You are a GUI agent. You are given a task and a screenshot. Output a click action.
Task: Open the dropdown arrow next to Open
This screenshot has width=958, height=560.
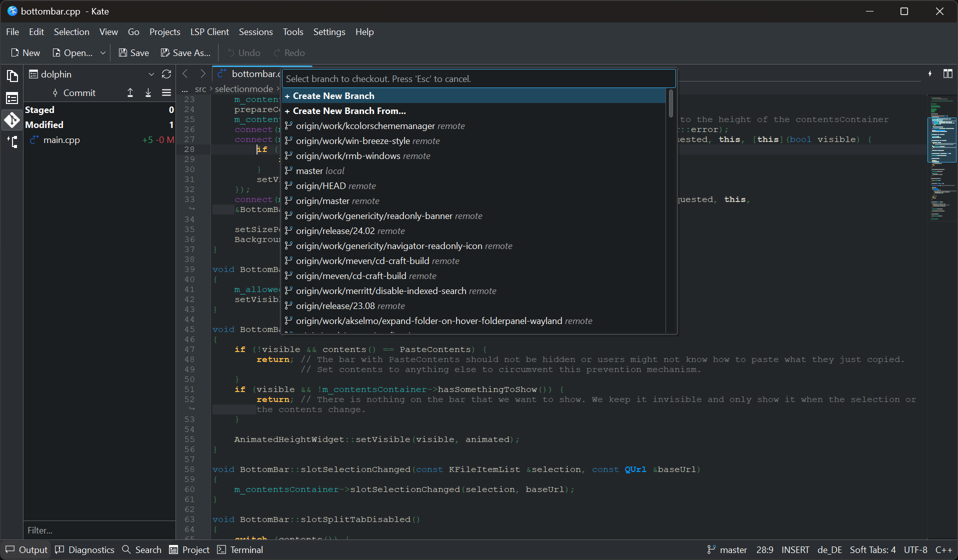(x=103, y=53)
